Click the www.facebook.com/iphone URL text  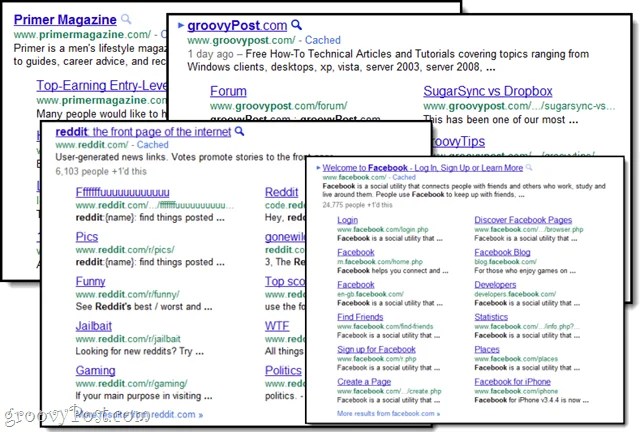click(516, 391)
